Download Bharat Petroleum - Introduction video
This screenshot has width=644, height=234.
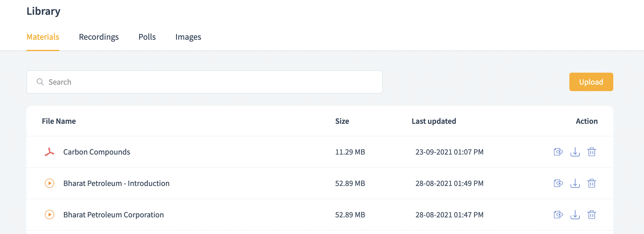(575, 183)
